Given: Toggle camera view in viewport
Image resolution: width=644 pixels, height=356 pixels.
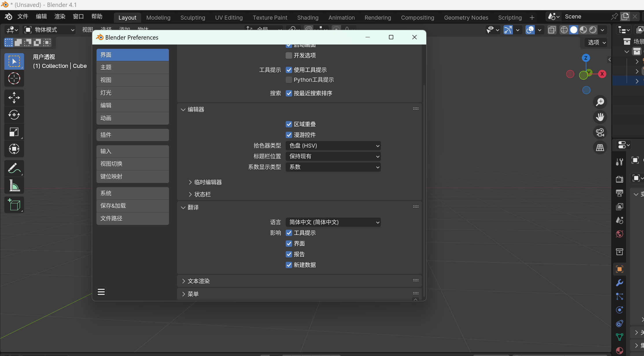Looking at the screenshot, I should pyautogui.click(x=600, y=133).
